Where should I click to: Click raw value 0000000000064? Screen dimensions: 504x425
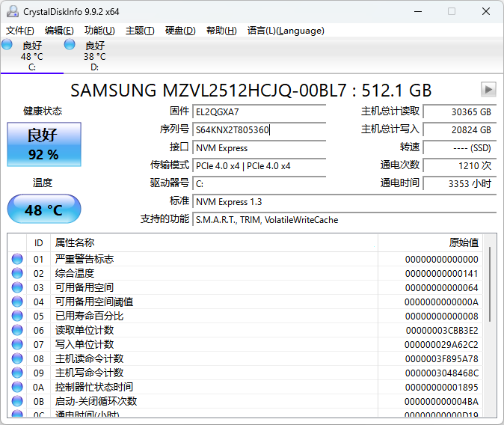[442, 287]
